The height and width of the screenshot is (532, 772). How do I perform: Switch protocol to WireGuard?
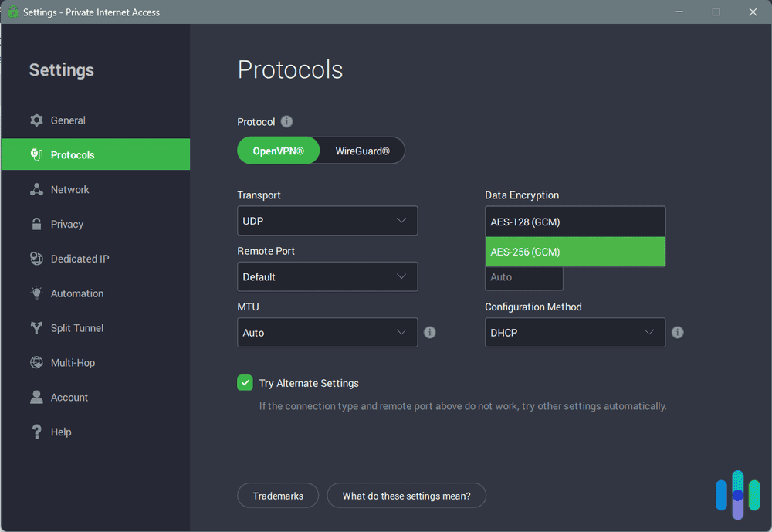[361, 151]
